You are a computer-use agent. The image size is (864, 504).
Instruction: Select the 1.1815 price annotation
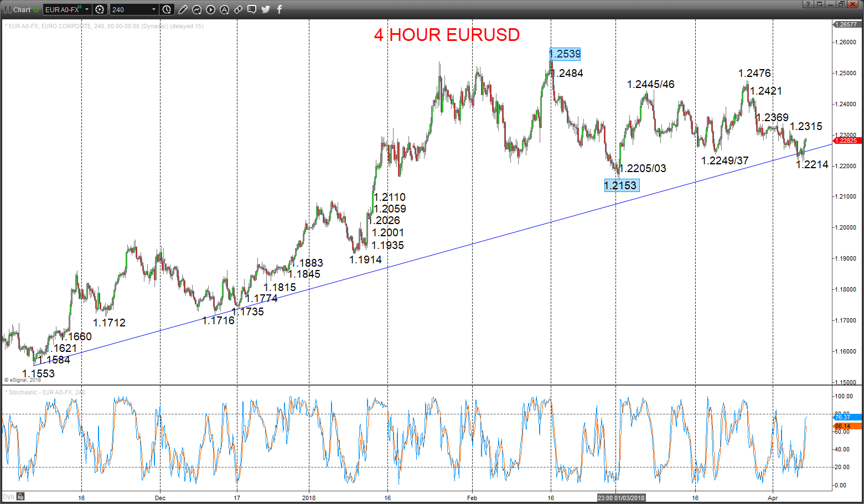coord(280,287)
